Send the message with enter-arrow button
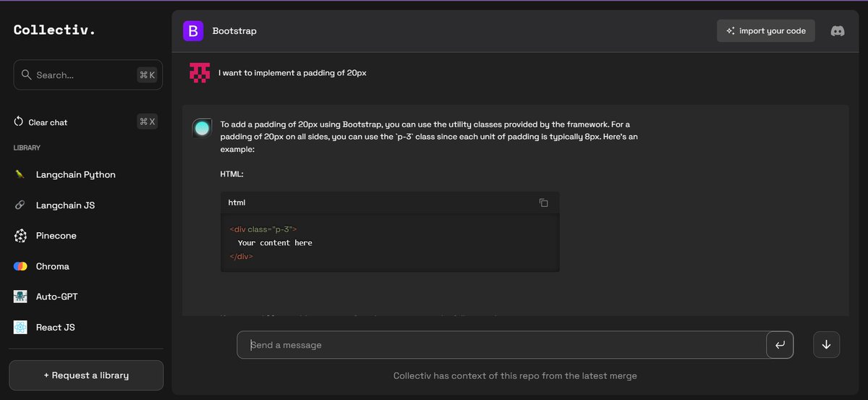The width and height of the screenshot is (868, 400). point(780,345)
